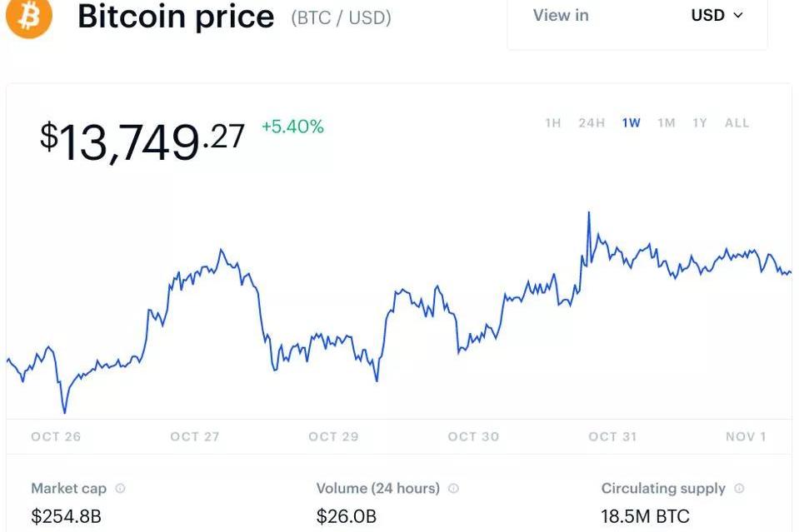Select the ALL time range tab
This screenshot has width=799, height=532.
coord(737,123)
